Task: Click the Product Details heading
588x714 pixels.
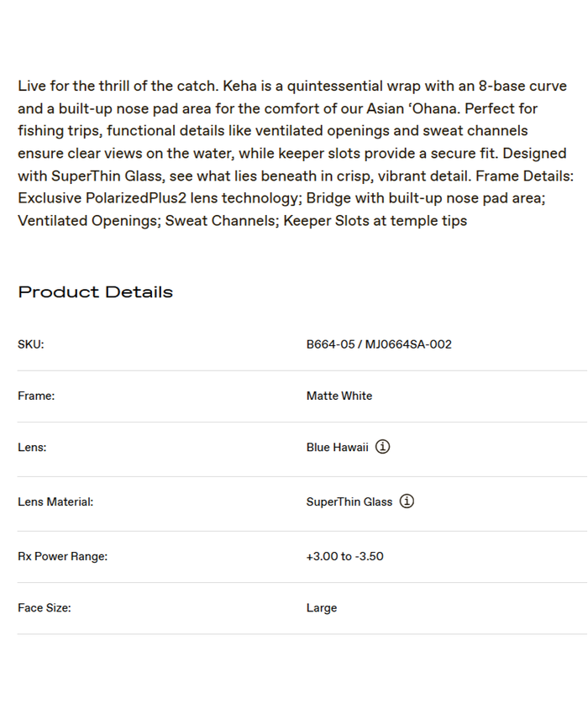Action: pos(95,292)
